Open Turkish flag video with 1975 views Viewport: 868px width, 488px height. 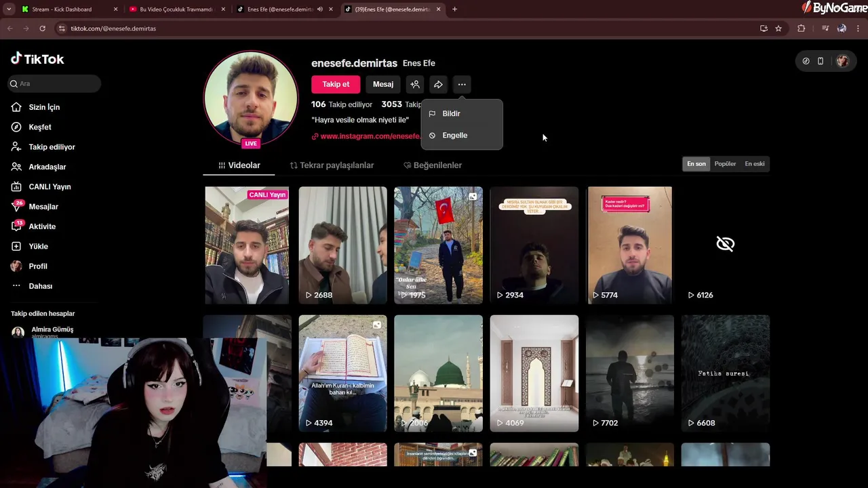click(438, 245)
